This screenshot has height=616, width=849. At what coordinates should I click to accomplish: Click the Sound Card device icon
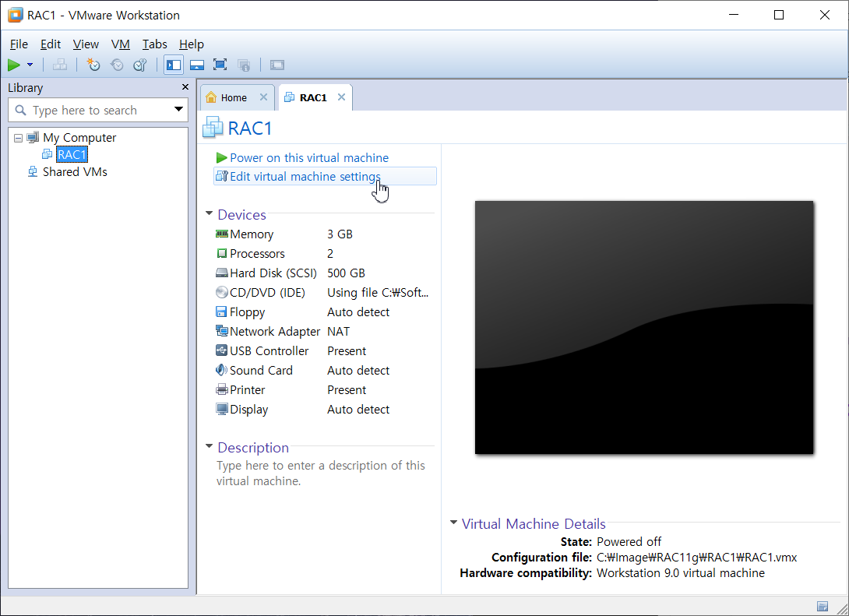[x=221, y=370]
